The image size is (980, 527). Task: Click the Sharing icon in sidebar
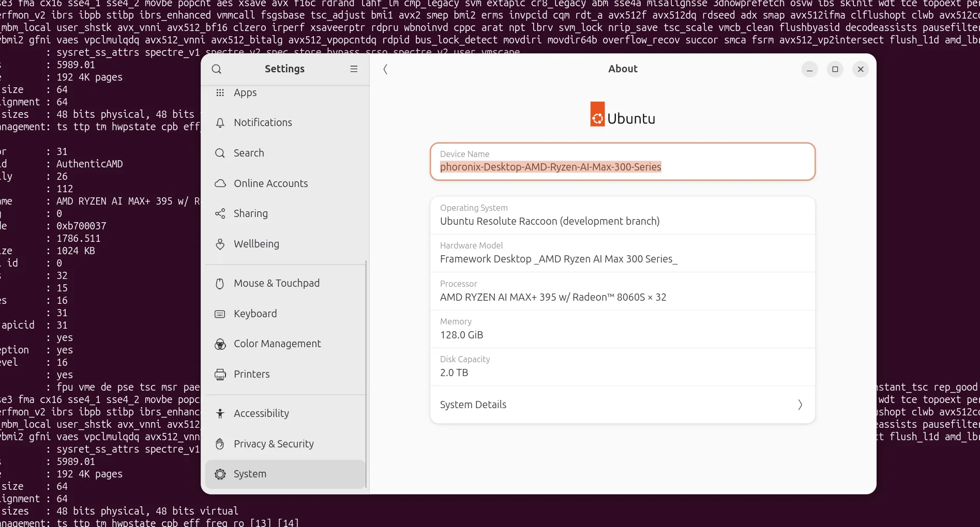220,214
